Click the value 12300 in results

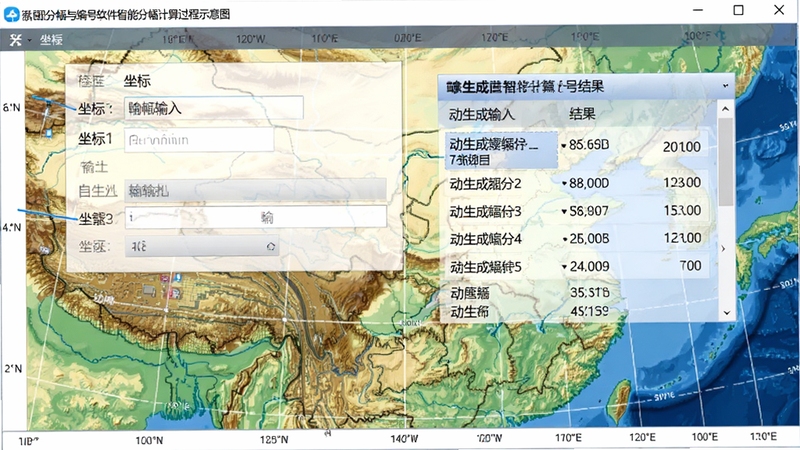click(x=682, y=183)
